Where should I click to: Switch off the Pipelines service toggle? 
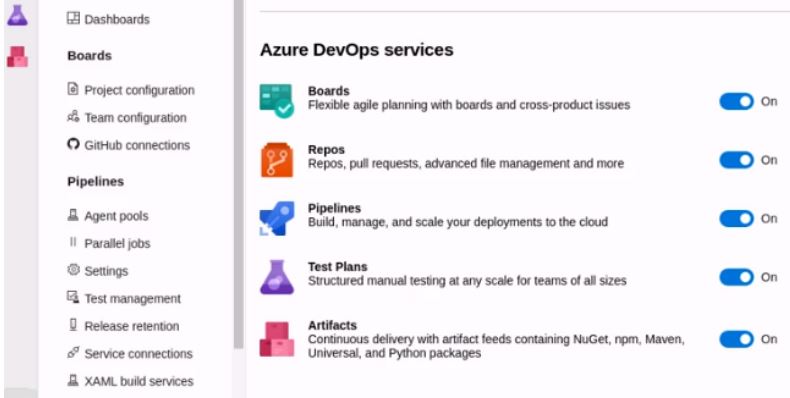(736, 219)
